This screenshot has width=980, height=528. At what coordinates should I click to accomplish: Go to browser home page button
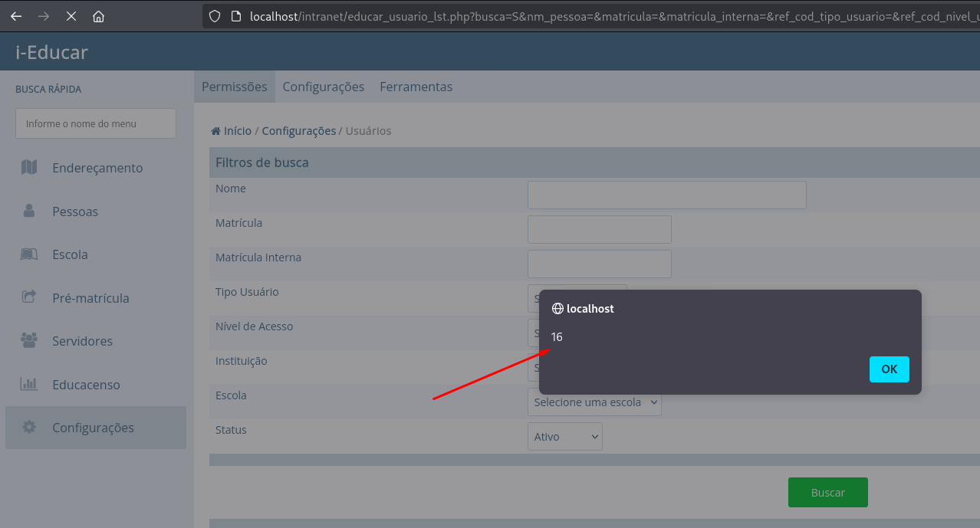[98, 16]
